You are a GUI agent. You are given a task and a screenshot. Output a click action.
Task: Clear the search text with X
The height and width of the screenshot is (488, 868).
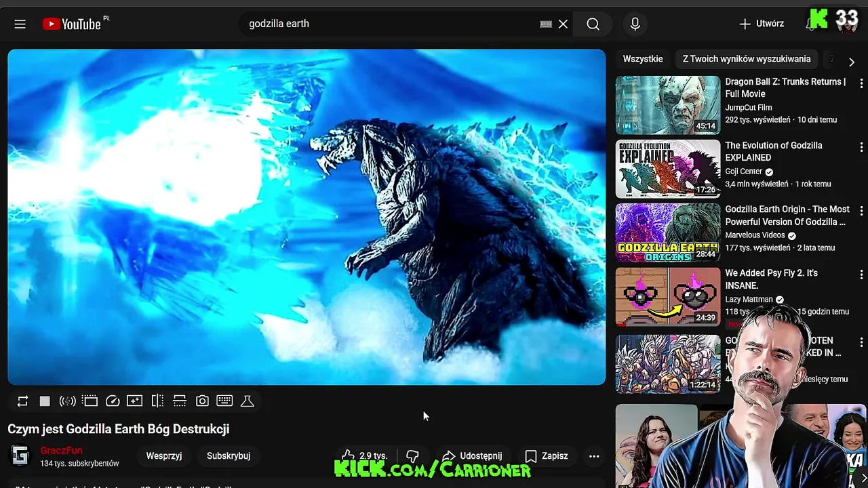(563, 24)
